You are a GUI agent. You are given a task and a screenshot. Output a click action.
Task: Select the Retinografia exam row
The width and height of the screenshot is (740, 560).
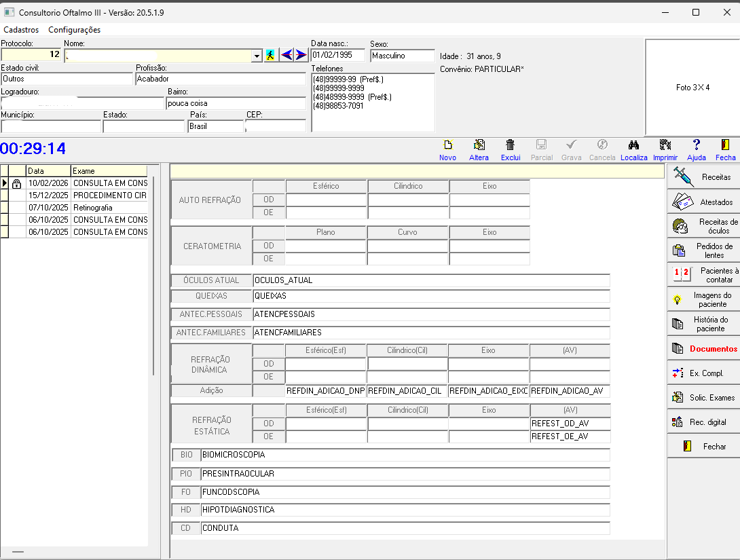click(93, 208)
